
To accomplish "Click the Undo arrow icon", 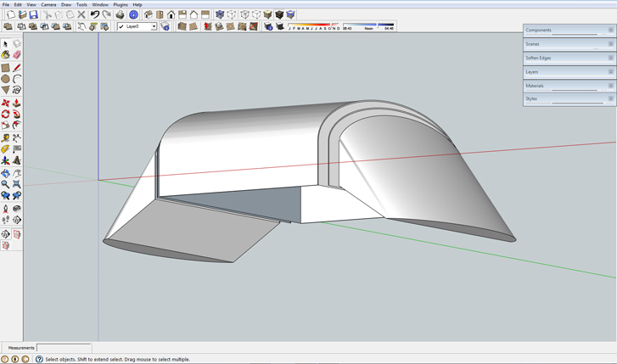I will pos(95,14).
